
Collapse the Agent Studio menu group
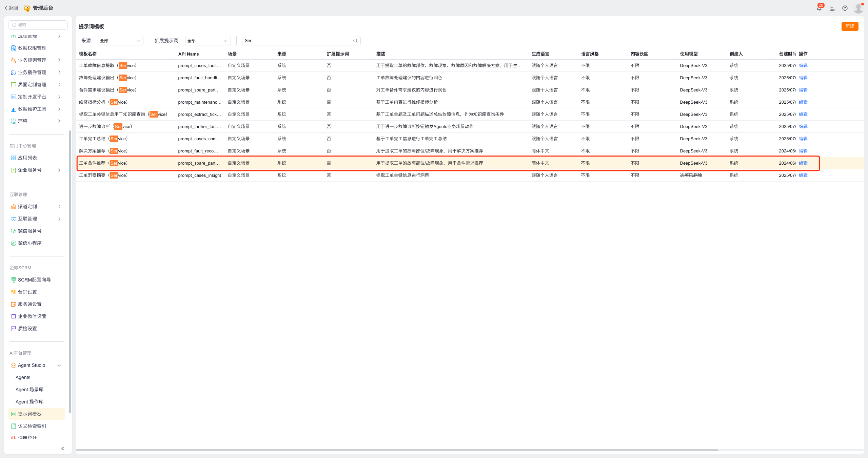[x=59, y=365]
